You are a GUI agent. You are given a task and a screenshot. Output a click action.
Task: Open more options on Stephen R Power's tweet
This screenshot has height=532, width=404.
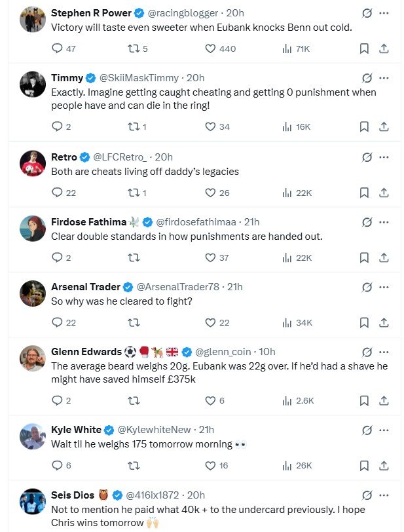(x=384, y=13)
